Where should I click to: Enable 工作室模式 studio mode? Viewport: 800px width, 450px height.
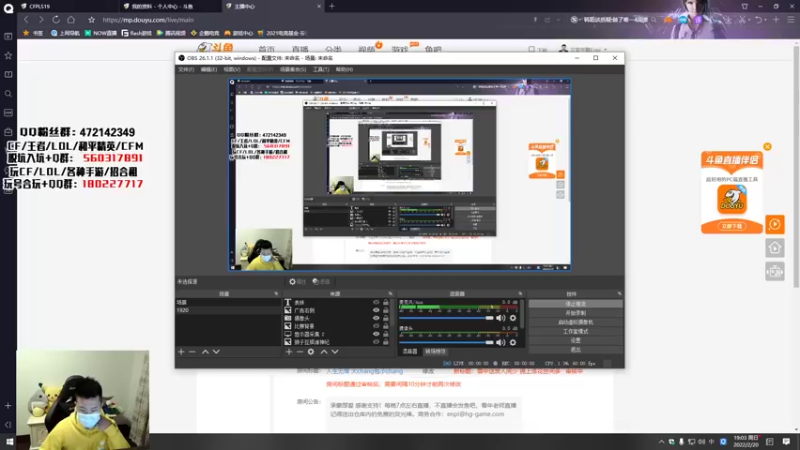tap(576, 331)
